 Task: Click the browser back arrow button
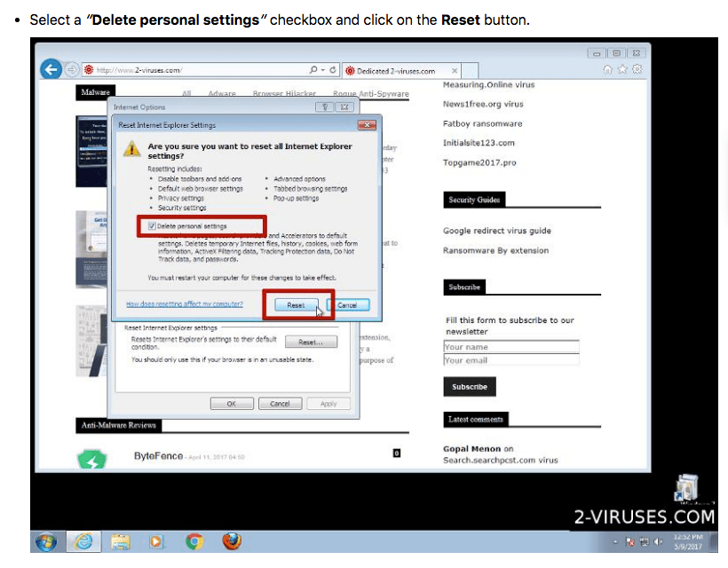click(x=51, y=70)
